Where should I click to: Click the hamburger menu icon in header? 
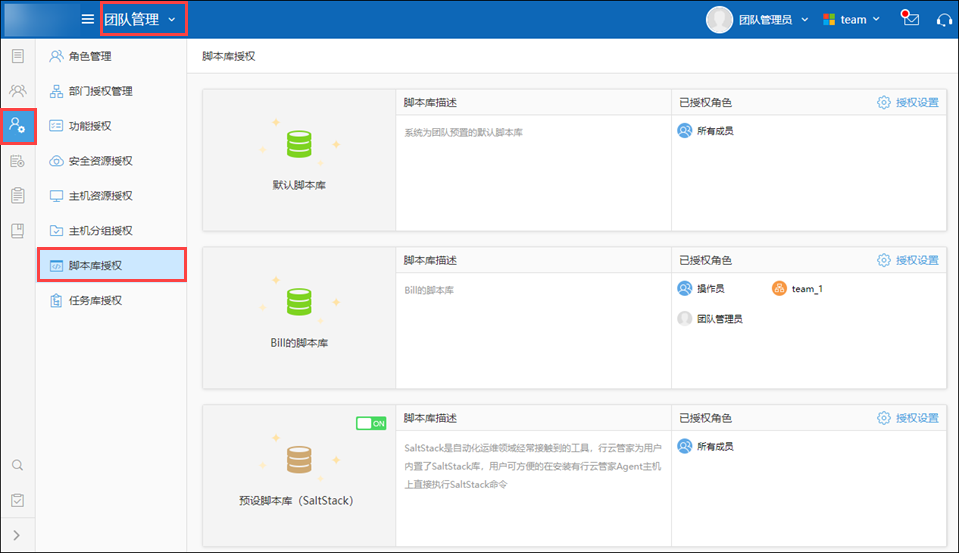88,19
